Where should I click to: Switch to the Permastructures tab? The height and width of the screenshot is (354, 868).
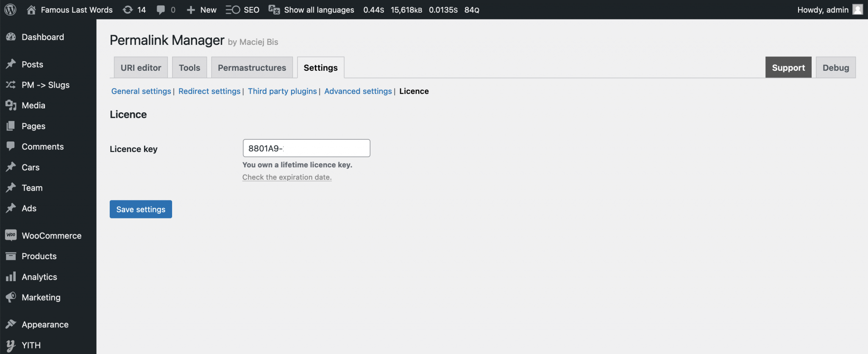[x=252, y=68]
